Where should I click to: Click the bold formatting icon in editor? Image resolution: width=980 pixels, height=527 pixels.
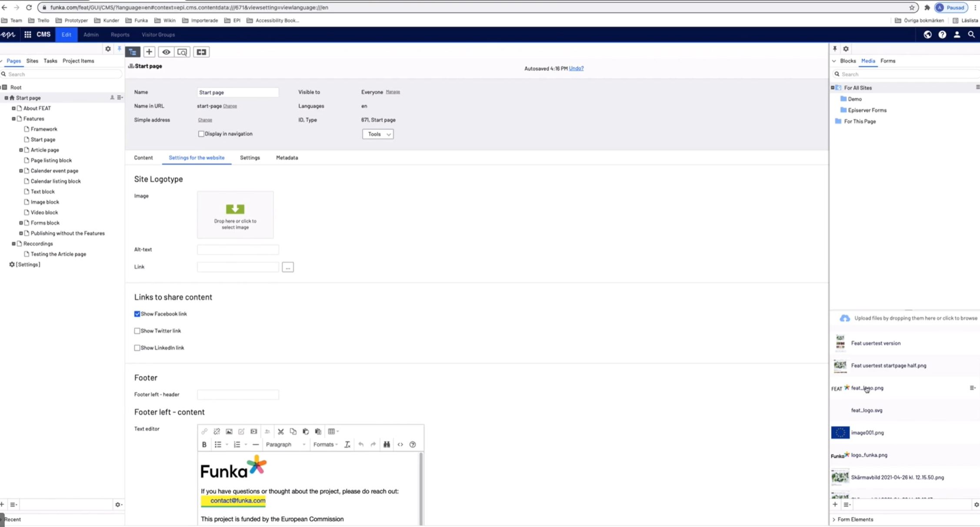tap(204, 444)
